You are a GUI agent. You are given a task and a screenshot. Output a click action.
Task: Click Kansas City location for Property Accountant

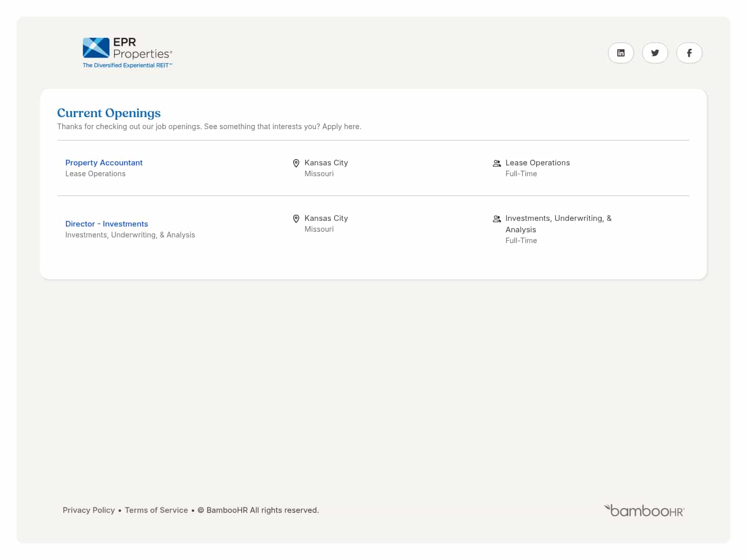tap(326, 163)
